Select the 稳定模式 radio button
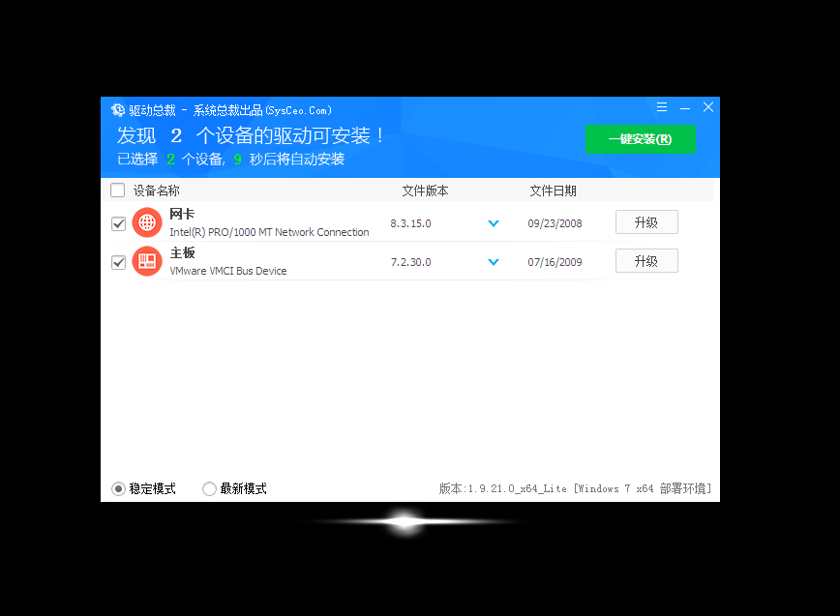The image size is (840, 616). [x=118, y=489]
